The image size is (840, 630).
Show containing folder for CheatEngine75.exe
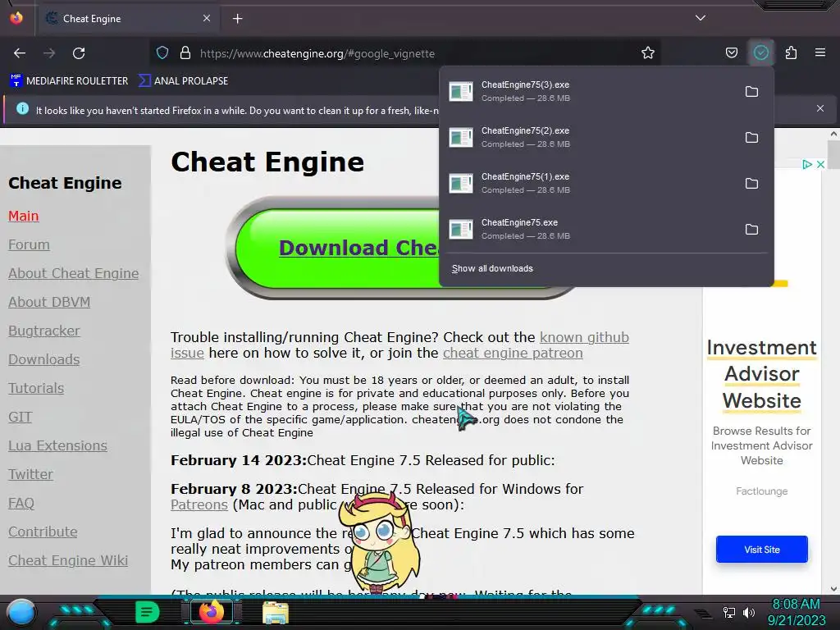tap(751, 230)
